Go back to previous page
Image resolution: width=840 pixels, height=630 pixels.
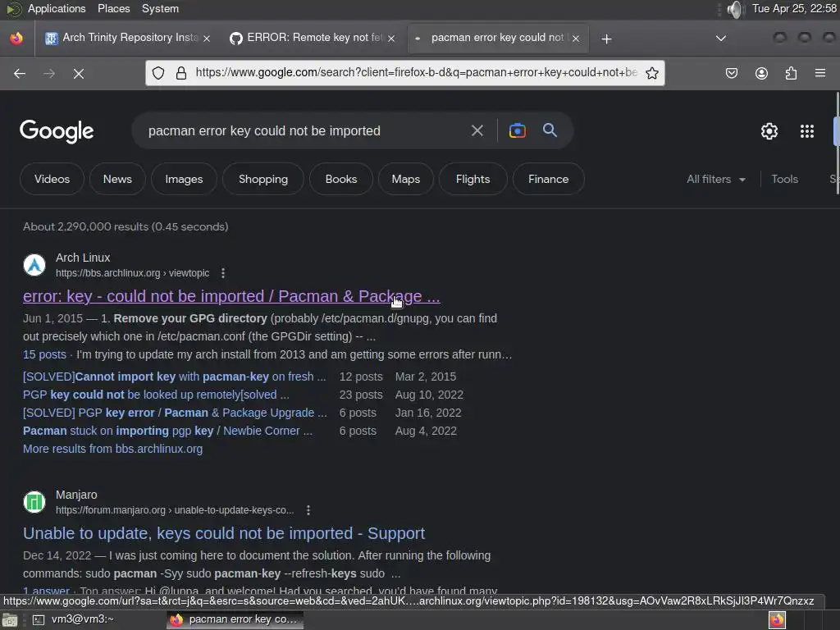pyautogui.click(x=20, y=73)
